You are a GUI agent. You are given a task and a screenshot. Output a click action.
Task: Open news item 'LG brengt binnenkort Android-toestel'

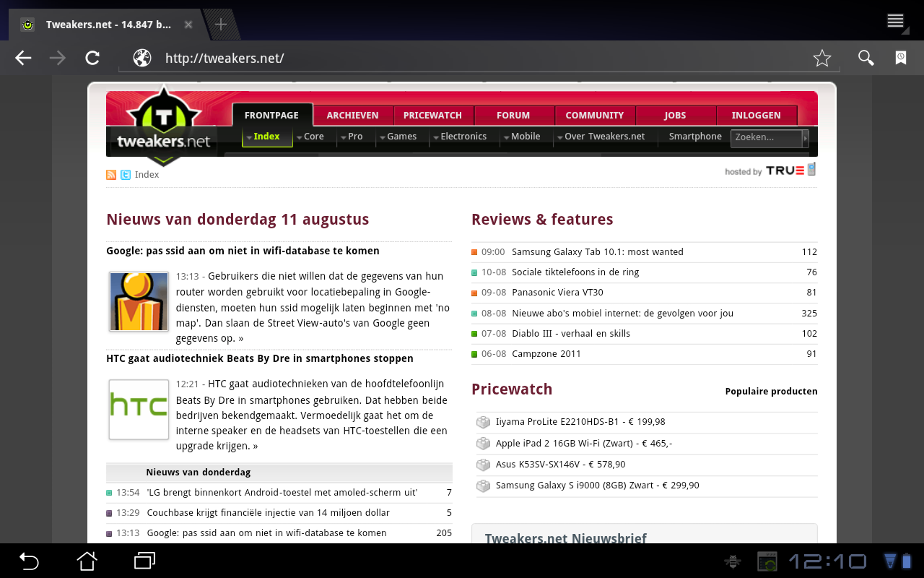click(x=282, y=493)
